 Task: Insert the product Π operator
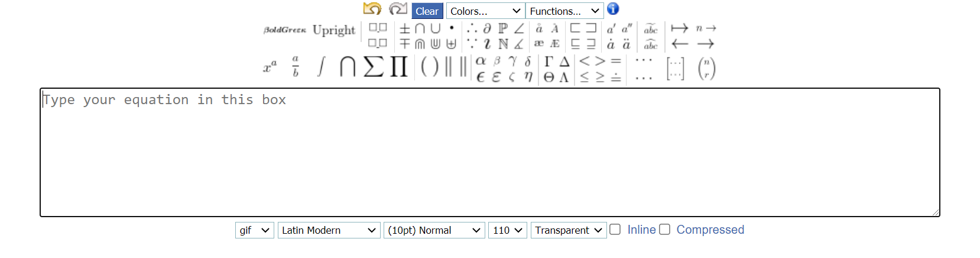(x=399, y=66)
